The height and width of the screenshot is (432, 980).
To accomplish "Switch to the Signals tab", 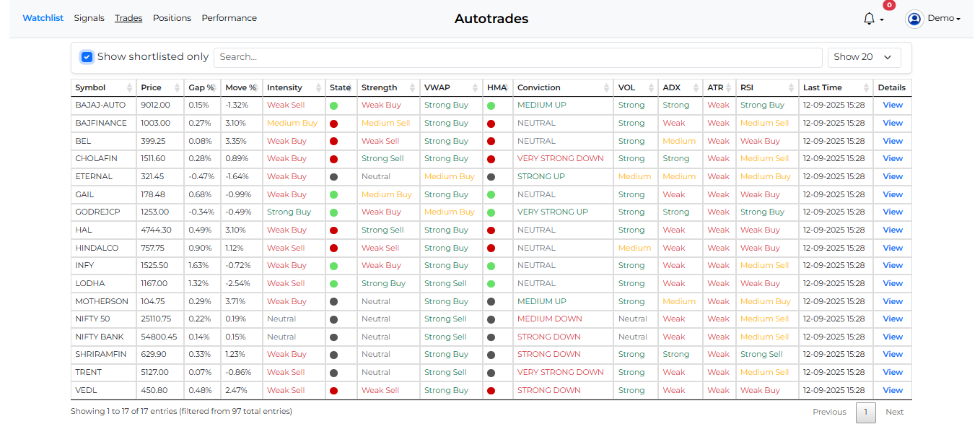I will coord(89,18).
